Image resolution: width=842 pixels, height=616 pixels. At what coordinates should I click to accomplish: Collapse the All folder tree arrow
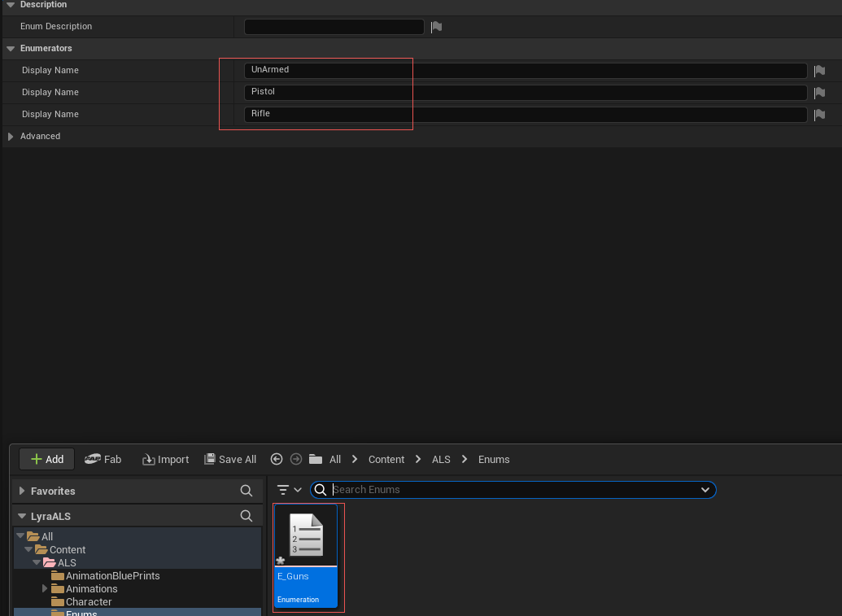20,536
